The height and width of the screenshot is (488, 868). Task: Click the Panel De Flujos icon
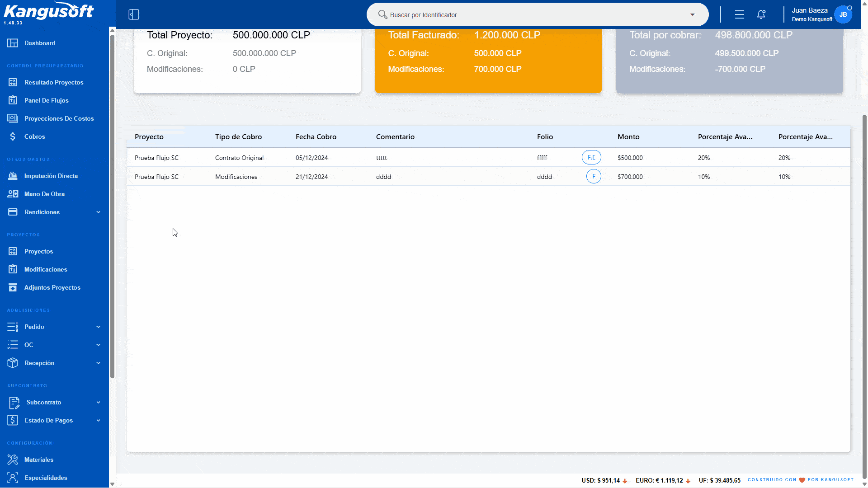click(13, 100)
